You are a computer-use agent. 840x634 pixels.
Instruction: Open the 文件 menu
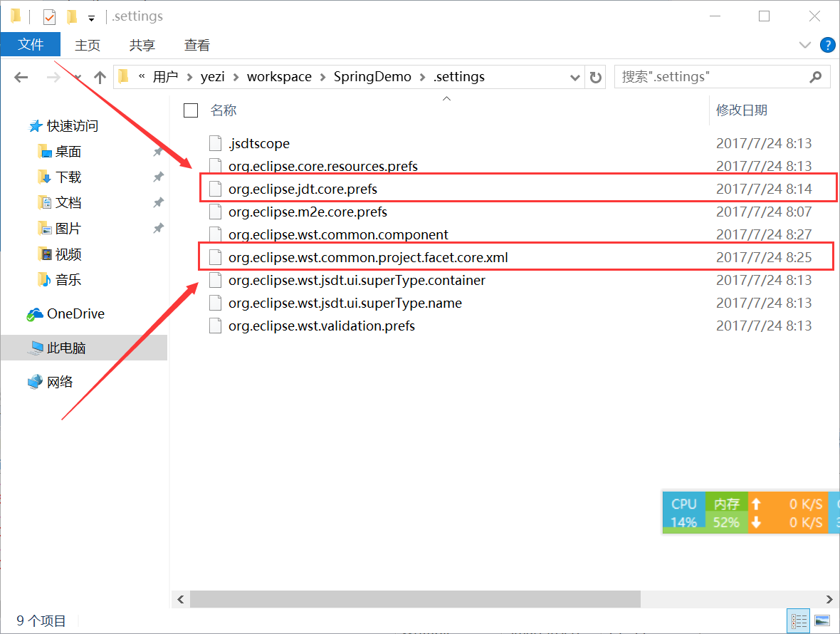pos(31,44)
